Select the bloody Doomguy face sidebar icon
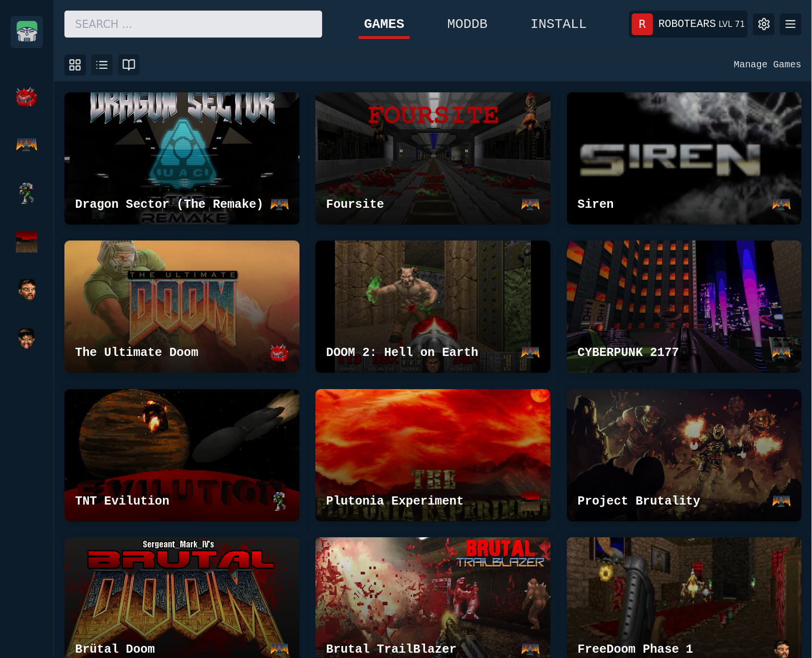812x658 pixels. point(26,338)
